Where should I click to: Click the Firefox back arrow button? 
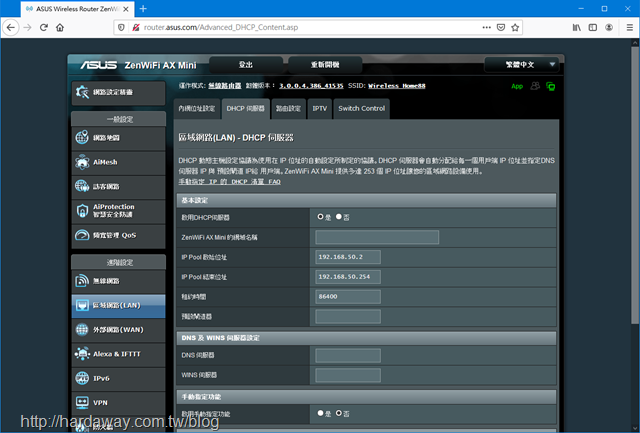[x=11, y=27]
